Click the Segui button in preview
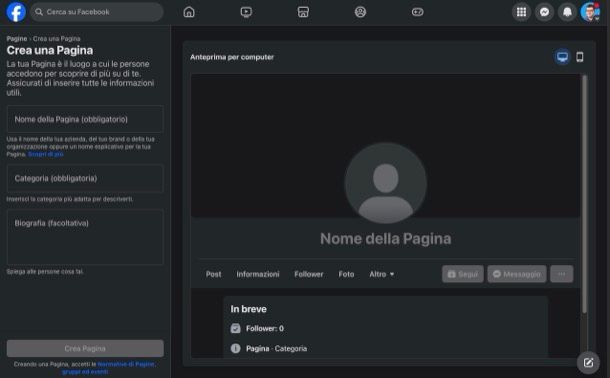This screenshot has height=378, width=610. [463, 274]
